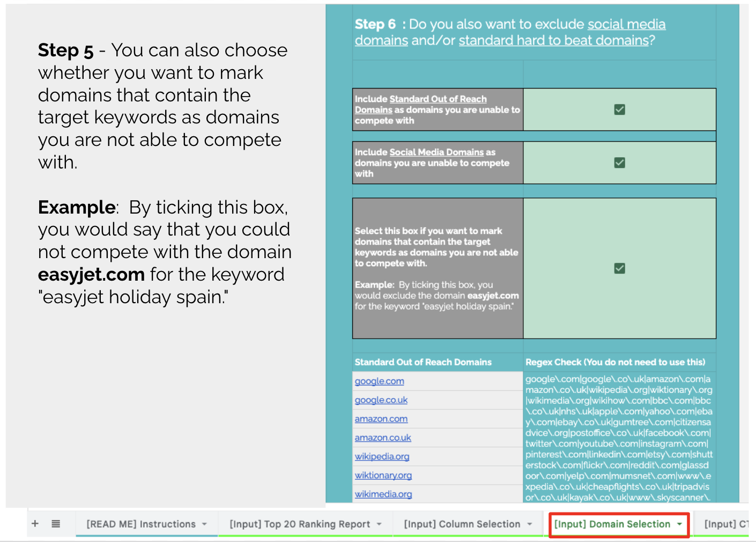The image size is (756, 542).
Task: Open the amazon.co.uk link
Action: pos(383,438)
